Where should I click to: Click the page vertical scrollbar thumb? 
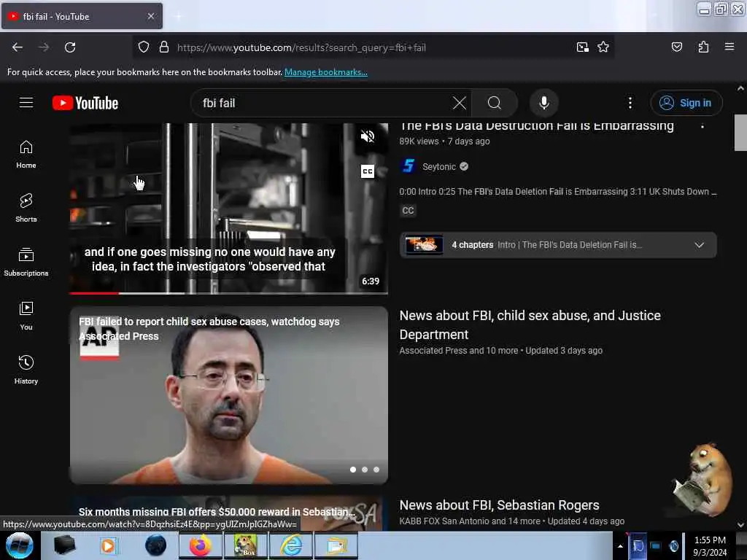(740, 133)
